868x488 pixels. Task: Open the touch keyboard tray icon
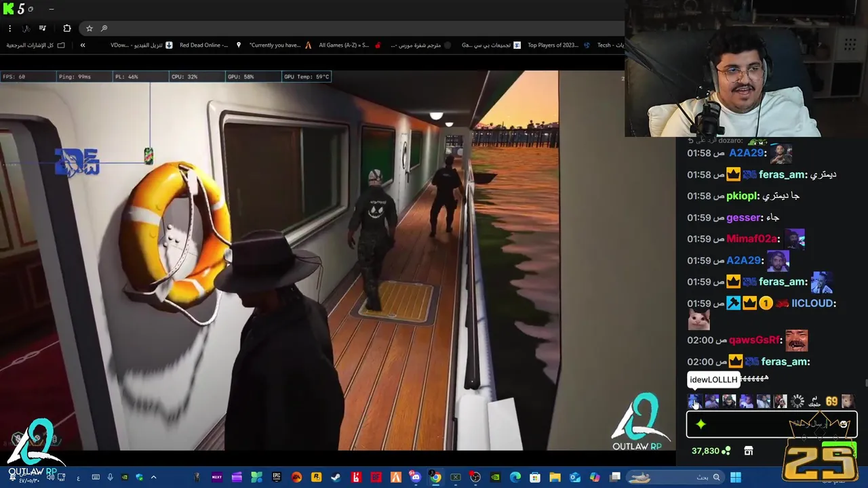96,477
